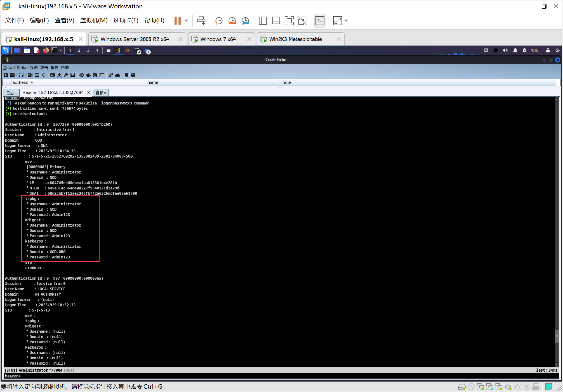This screenshot has height=392, width=563.
Task: Switch to Kali workspace 2
Action: pos(79,50)
